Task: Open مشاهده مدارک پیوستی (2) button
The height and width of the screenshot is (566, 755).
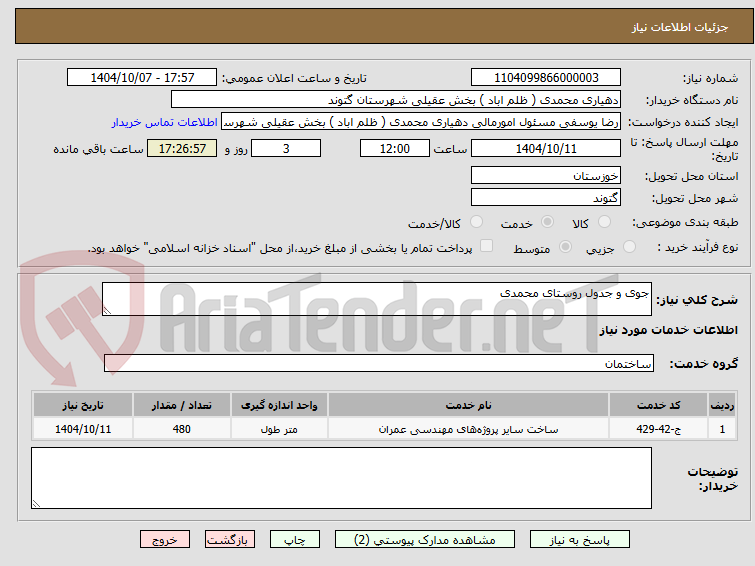Action: coord(425,540)
